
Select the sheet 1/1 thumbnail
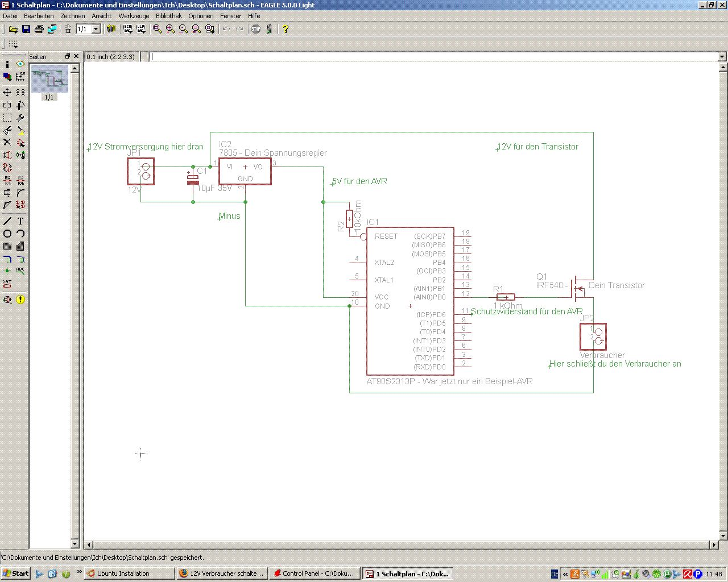point(49,79)
